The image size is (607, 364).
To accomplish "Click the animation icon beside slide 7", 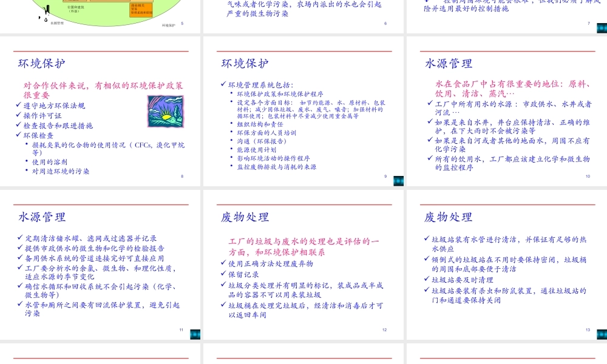I will [602, 28].
